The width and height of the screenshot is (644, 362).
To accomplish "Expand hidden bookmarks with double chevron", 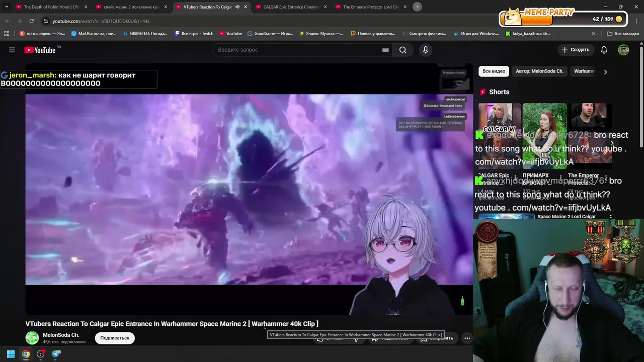I will coord(594,34).
